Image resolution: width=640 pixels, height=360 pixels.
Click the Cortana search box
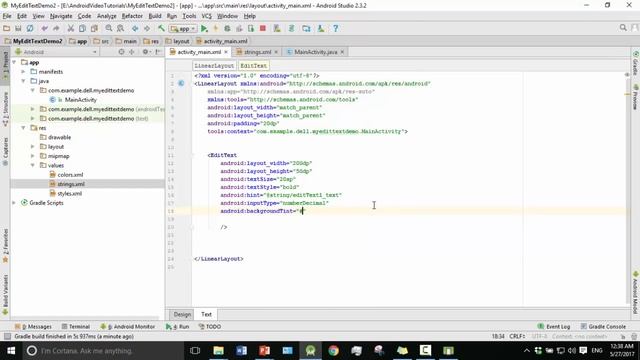click(x=104, y=351)
